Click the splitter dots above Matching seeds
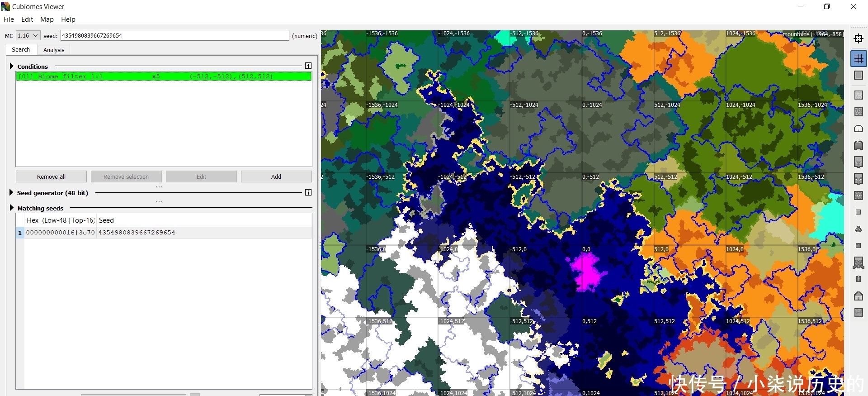The height and width of the screenshot is (396, 868). (159, 202)
